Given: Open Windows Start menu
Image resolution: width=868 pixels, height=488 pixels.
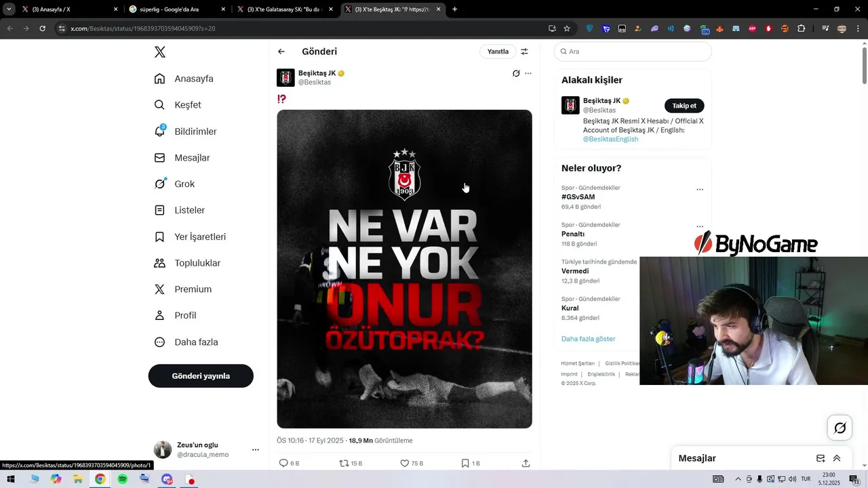Looking at the screenshot, I should point(11,479).
